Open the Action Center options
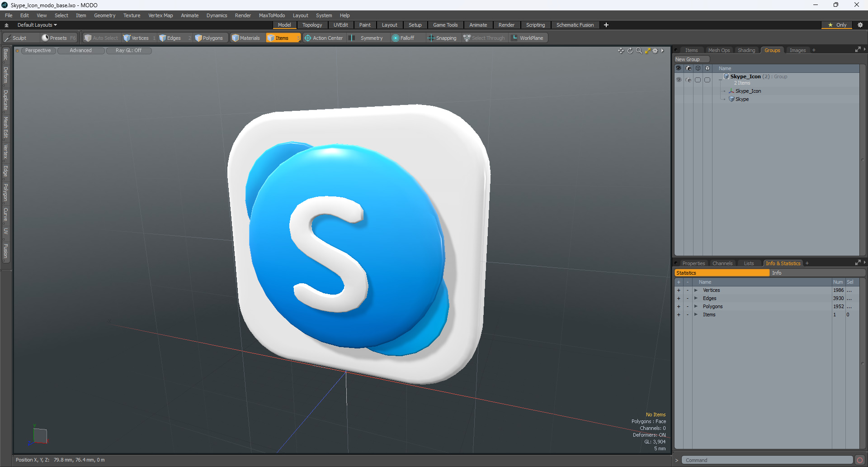 [324, 38]
